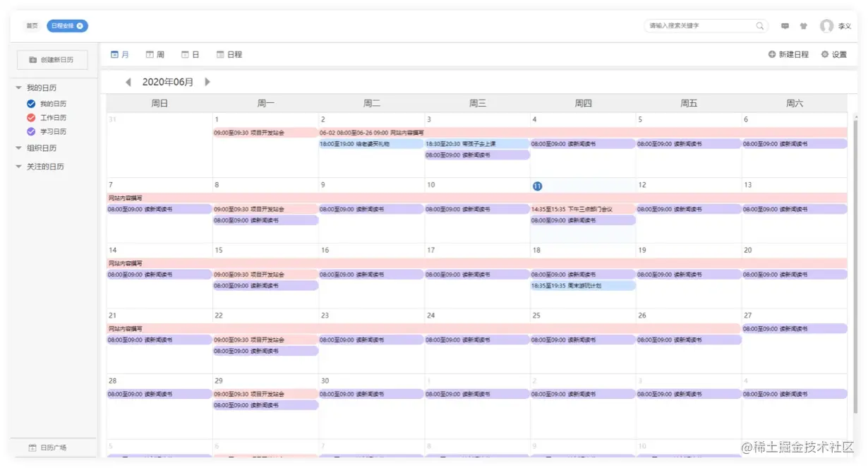Click the username 李义

coord(845,26)
